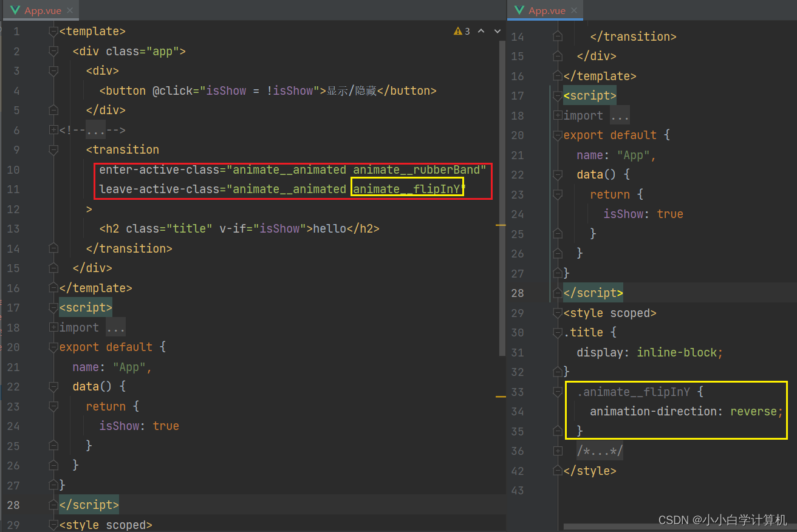Viewport: 797px width, 532px height.
Task: Click line number 13 in the left editor gutter
Action: pos(13,228)
